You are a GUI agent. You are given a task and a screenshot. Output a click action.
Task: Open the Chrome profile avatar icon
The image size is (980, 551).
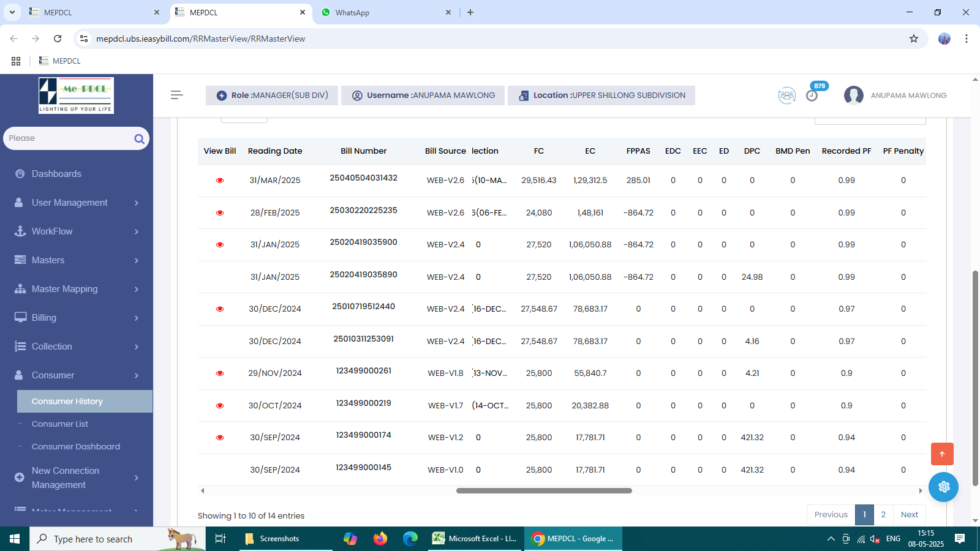[944, 39]
